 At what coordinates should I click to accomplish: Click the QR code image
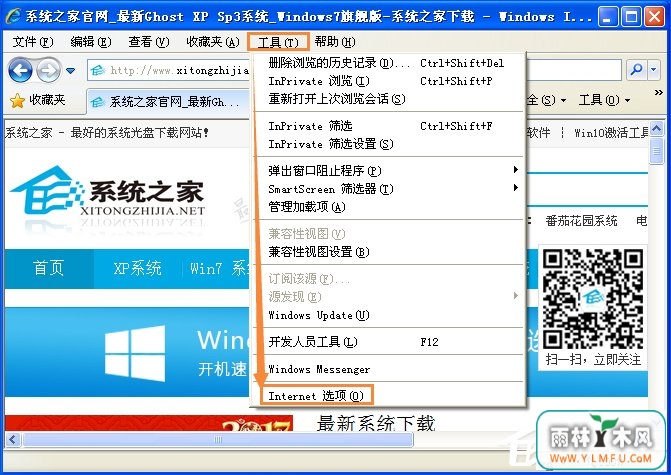(593, 298)
